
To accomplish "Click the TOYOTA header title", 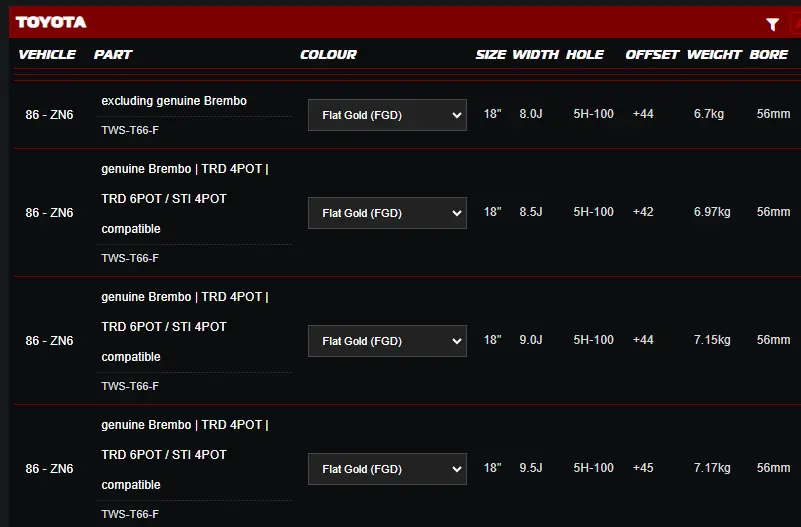I will click(51, 22).
